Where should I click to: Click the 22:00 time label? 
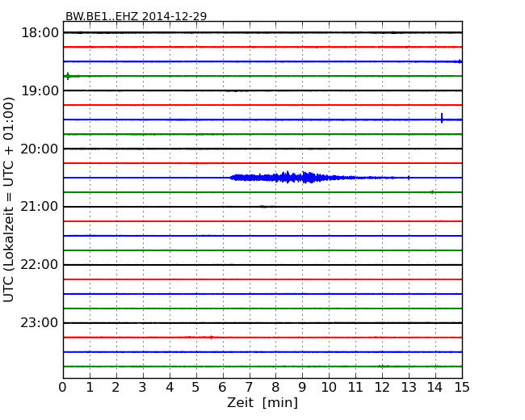pos(40,265)
